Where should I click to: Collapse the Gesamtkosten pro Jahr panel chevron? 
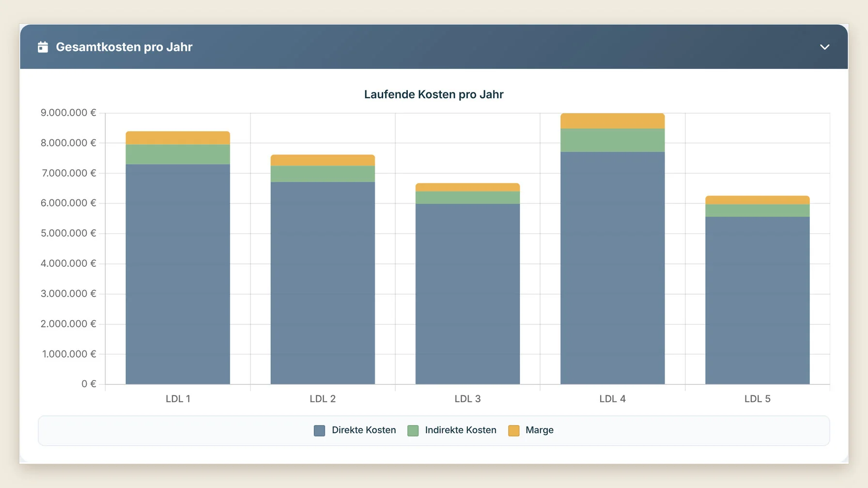point(824,47)
